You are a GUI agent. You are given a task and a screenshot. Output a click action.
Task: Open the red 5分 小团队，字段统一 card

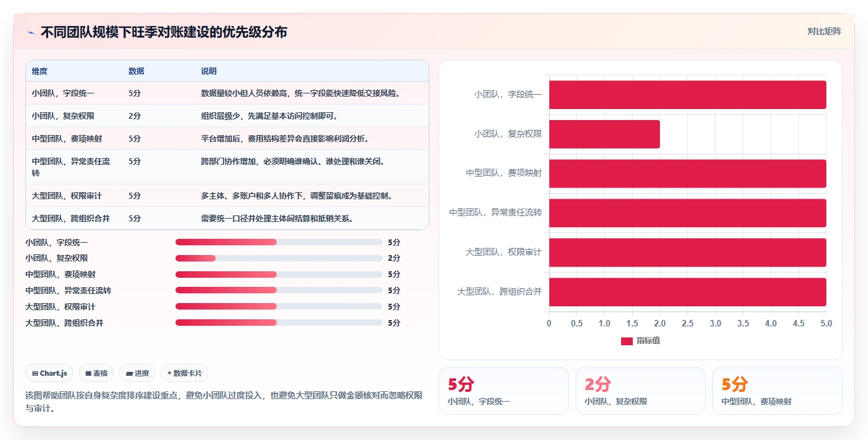504,391
